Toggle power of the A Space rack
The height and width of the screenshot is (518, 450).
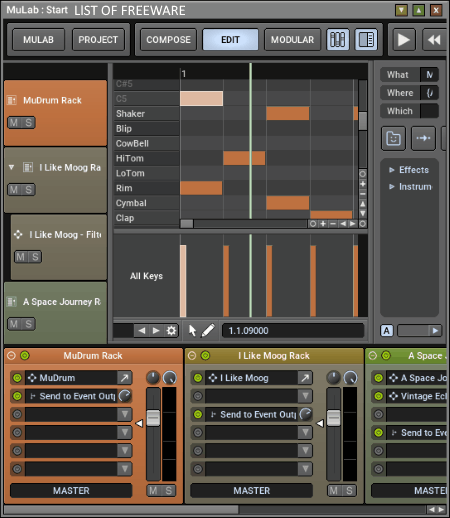point(386,356)
